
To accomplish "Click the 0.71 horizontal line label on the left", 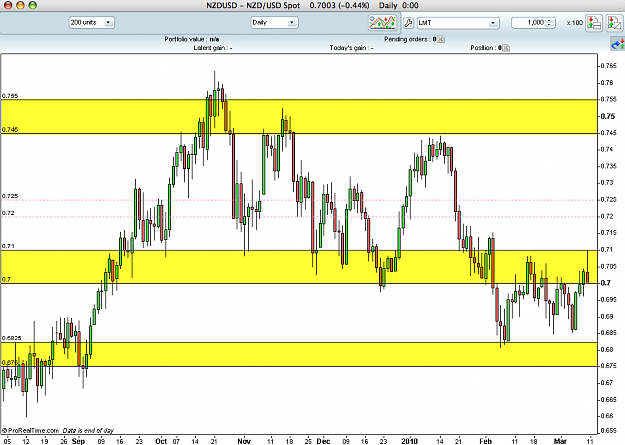I will (x=8, y=246).
